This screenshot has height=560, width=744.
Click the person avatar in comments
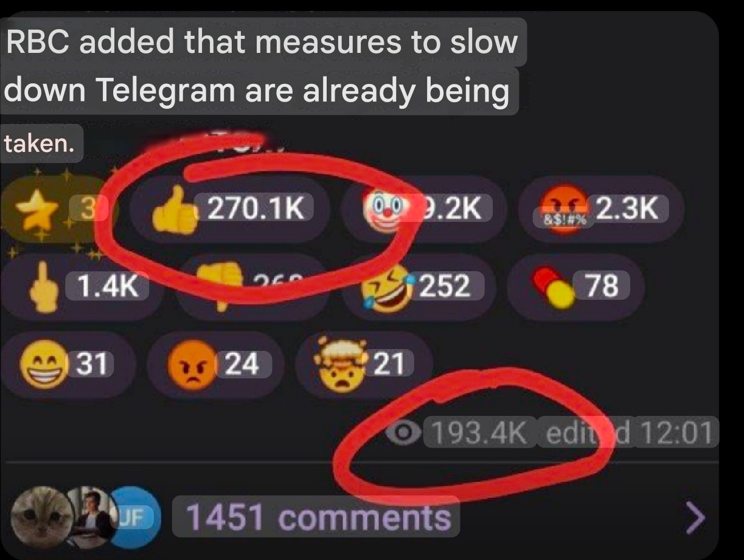coord(91,516)
